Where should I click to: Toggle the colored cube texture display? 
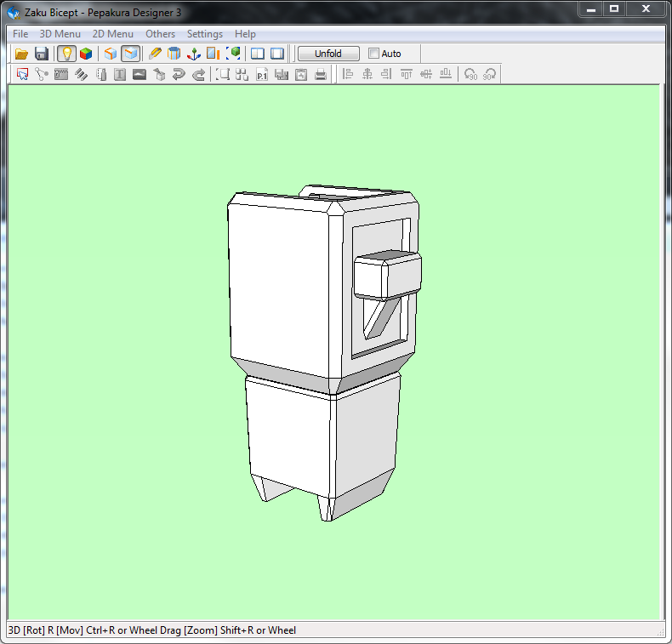pyautogui.click(x=86, y=54)
